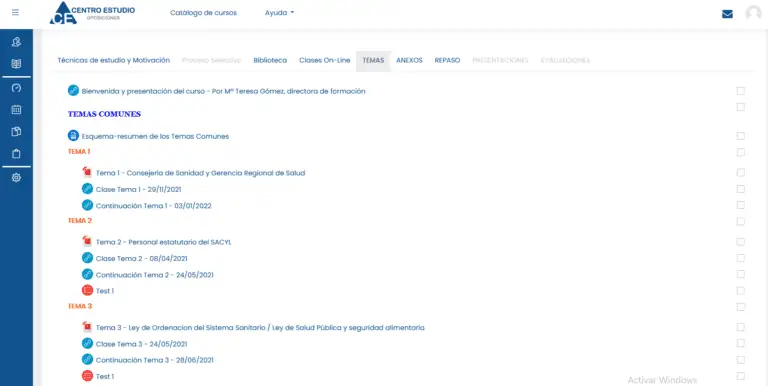This screenshot has height=386, width=768.
Task: Click the Centro Estudio logo
Action: (93, 13)
